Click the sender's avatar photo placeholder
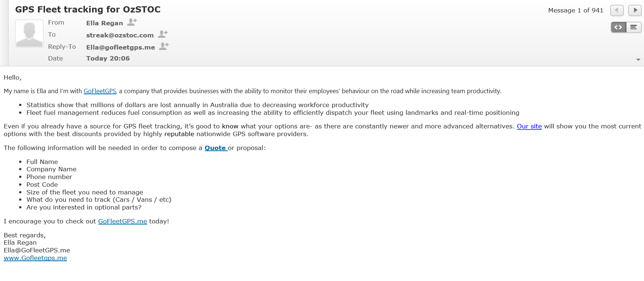644x281 pixels. click(x=29, y=33)
